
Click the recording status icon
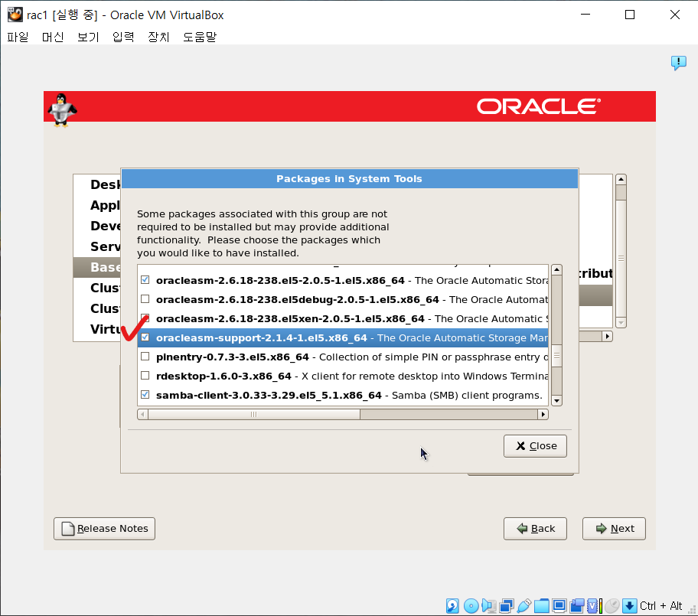pos(577,606)
